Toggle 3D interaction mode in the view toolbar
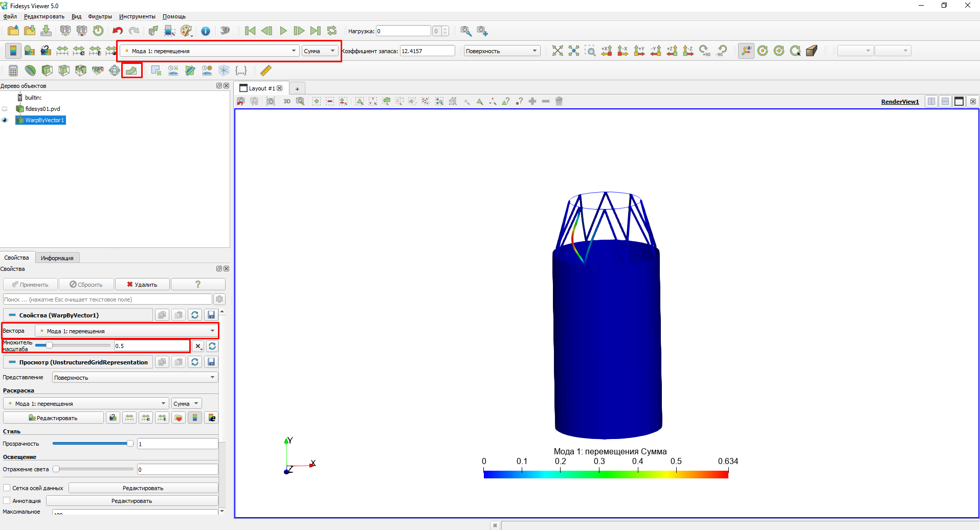 pos(287,101)
